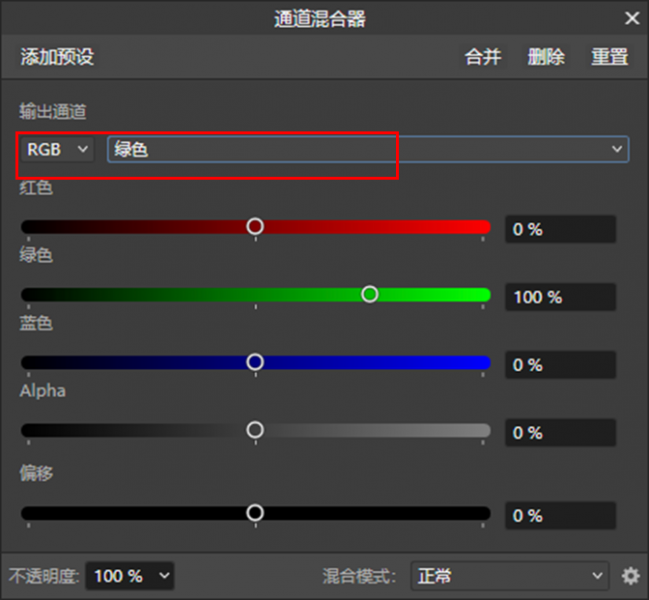Click the 偏移 slider handle
The height and width of the screenshot is (600, 649).
tap(255, 513)
